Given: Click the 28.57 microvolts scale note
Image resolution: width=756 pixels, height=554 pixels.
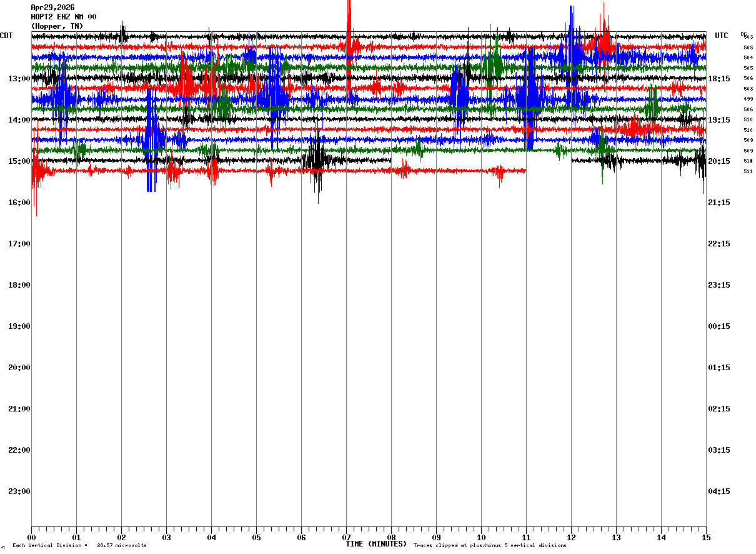Looking at the screenshot, I should pos(122,546).
